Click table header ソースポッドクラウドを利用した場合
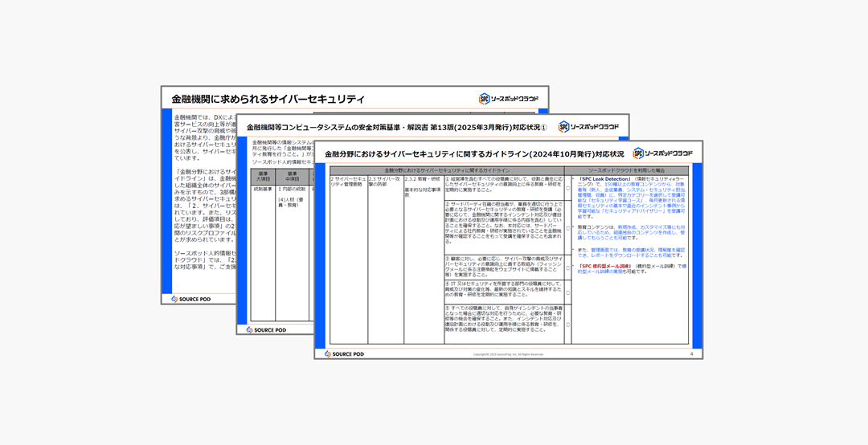The width and height of the screenshot is (868, 445). 627,170
